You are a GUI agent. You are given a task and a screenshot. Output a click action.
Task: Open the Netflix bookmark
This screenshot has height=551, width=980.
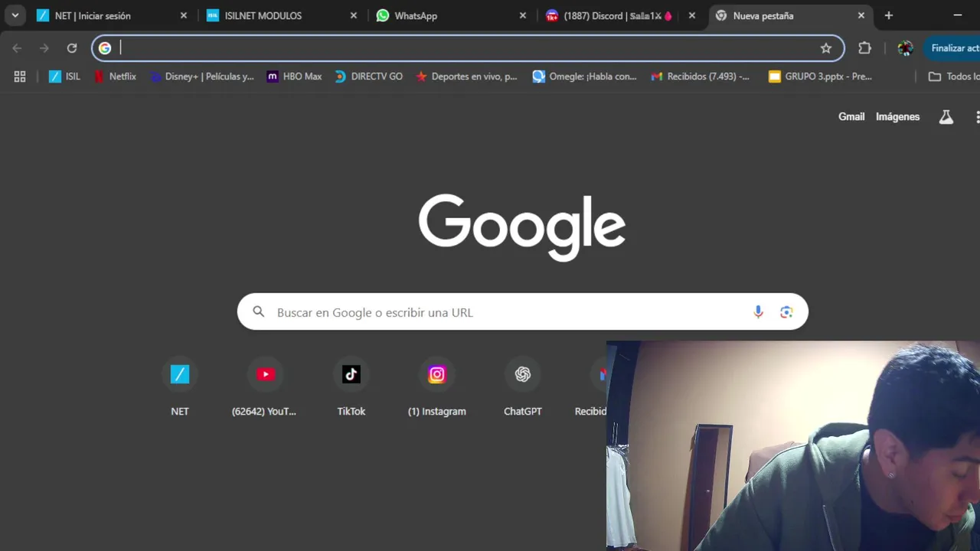pyautogui.click(x=115, y=77)
